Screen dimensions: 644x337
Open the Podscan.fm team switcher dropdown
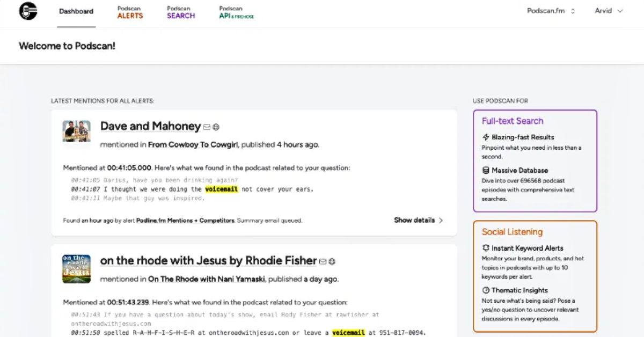551,11
